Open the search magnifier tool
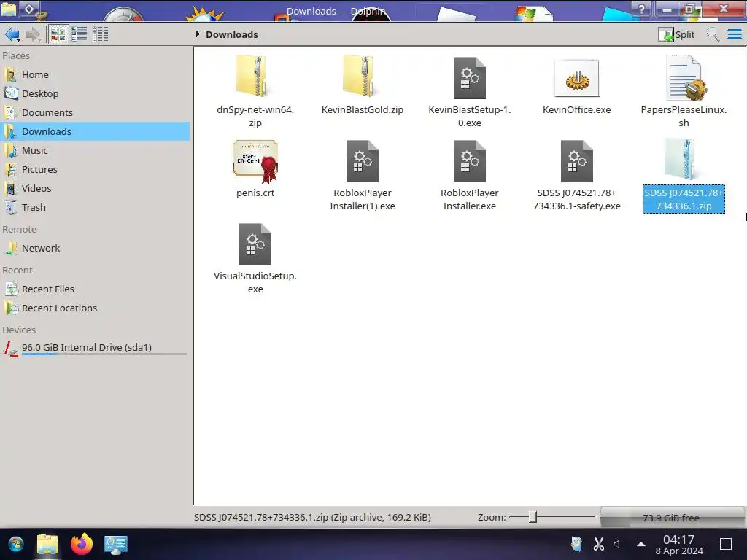 coord(713,34)
